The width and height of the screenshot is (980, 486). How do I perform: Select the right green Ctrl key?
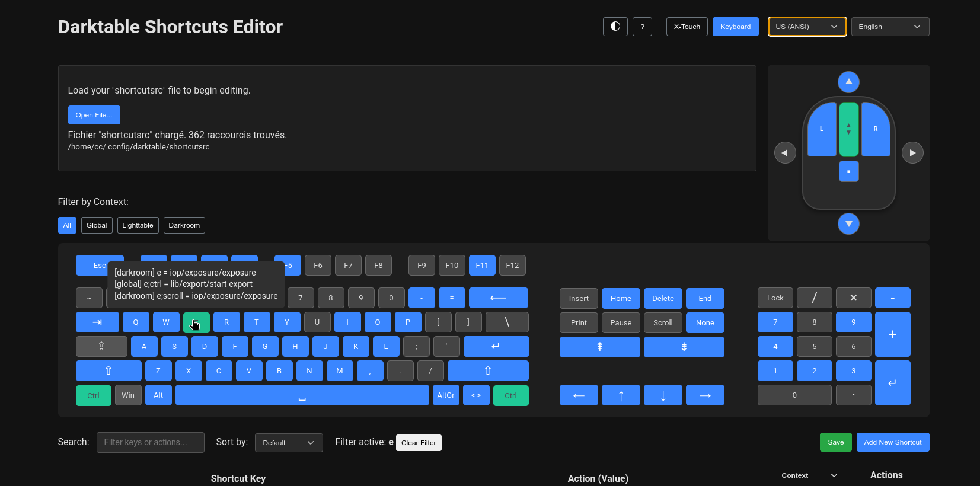click(510, 395)
